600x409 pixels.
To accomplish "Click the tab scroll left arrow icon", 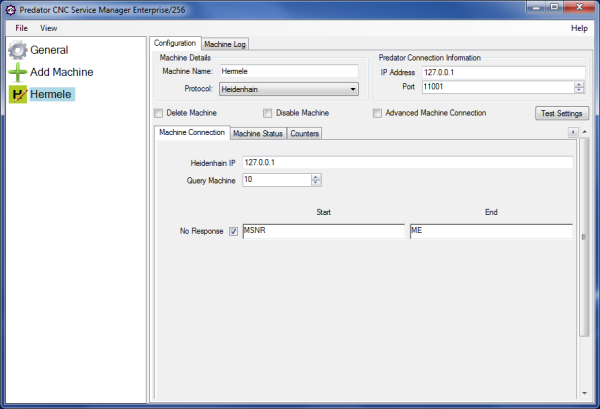I will pos(573,133).
